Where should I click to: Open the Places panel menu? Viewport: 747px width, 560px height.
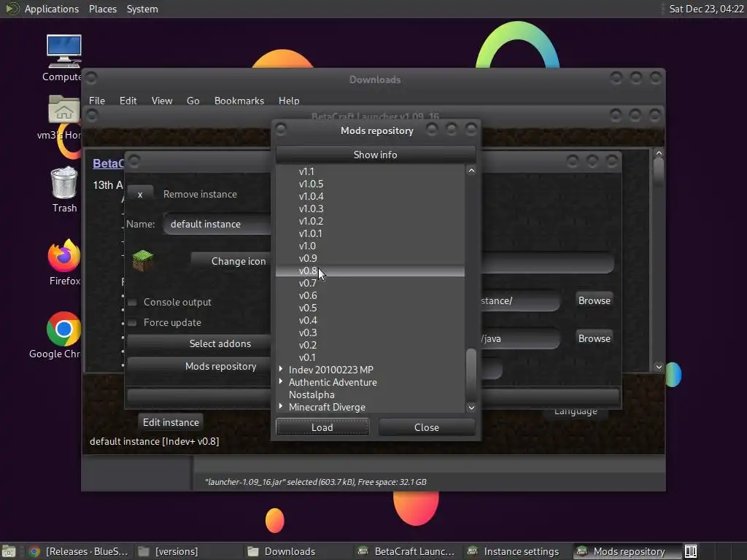[x=103, y=9]
